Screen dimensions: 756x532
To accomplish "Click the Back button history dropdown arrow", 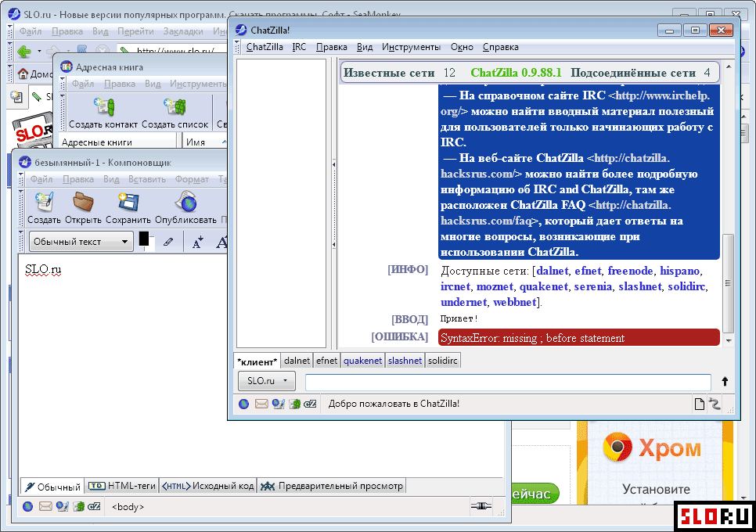I will click(39, 51).
